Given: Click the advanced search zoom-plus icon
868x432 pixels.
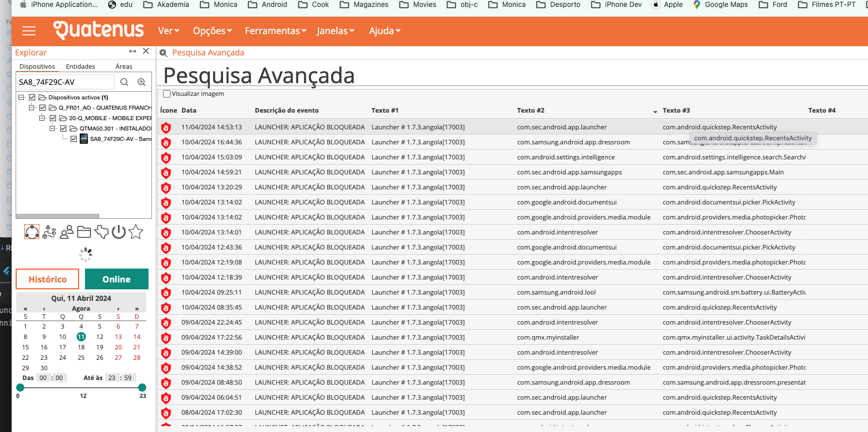Looking at the screenshot, I should click(142, 82).
